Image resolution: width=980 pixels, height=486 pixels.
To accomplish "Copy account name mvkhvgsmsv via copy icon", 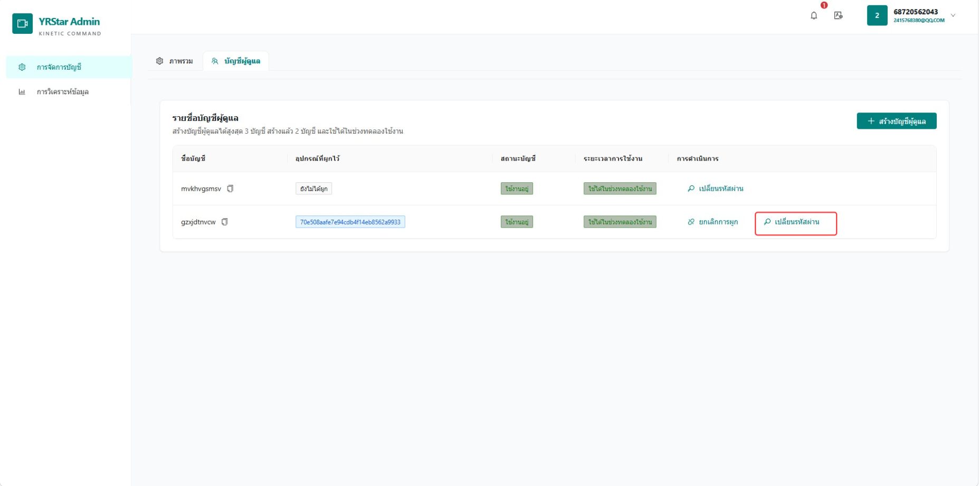I will point(230,189).
